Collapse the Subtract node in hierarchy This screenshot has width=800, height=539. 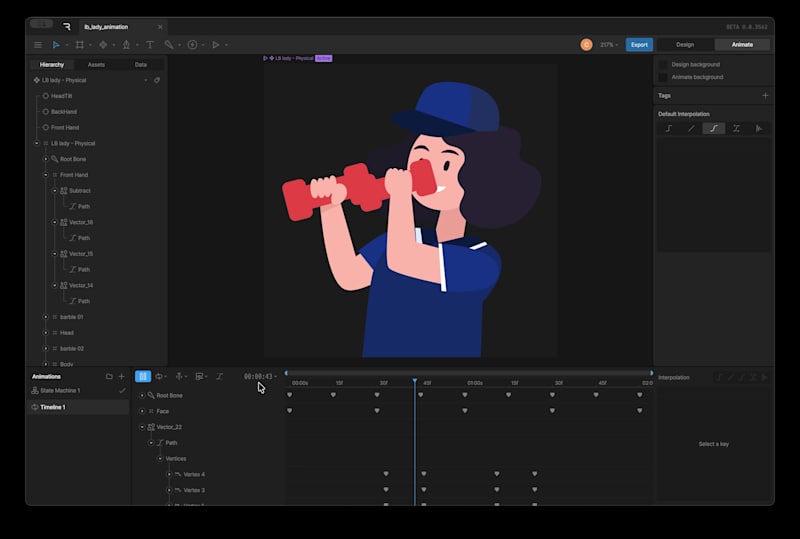pos(55,191)
